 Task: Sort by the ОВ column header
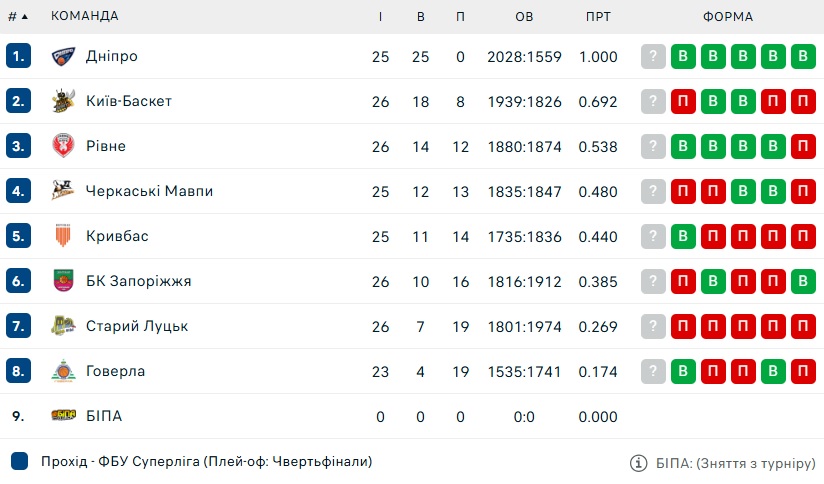click(x=524, y=17)
